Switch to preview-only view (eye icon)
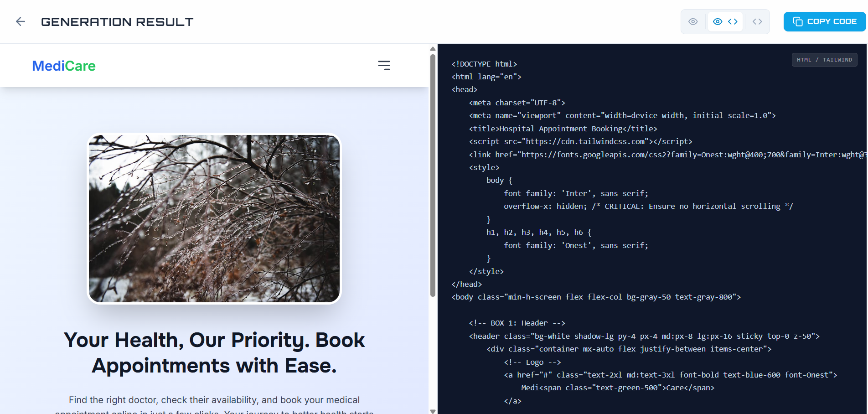Image resolution: width=868 pixels, height=414 pixels. 693,21
